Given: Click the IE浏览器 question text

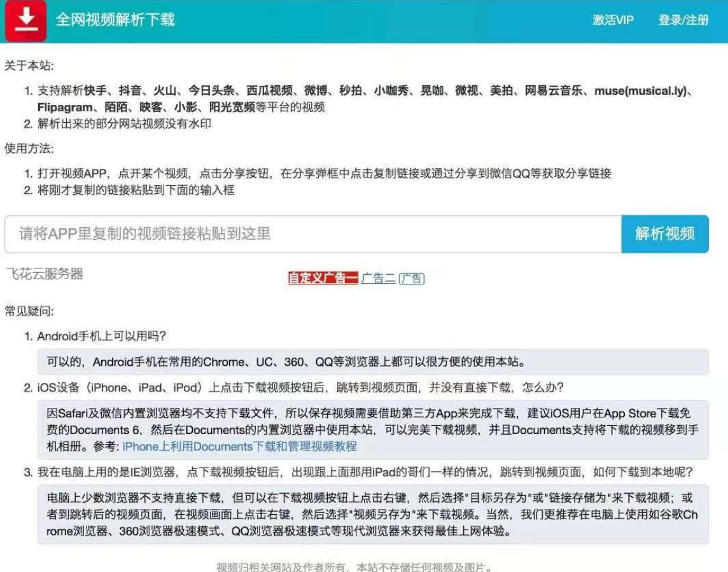Looking at the screenshot, I should pos(365,472).
